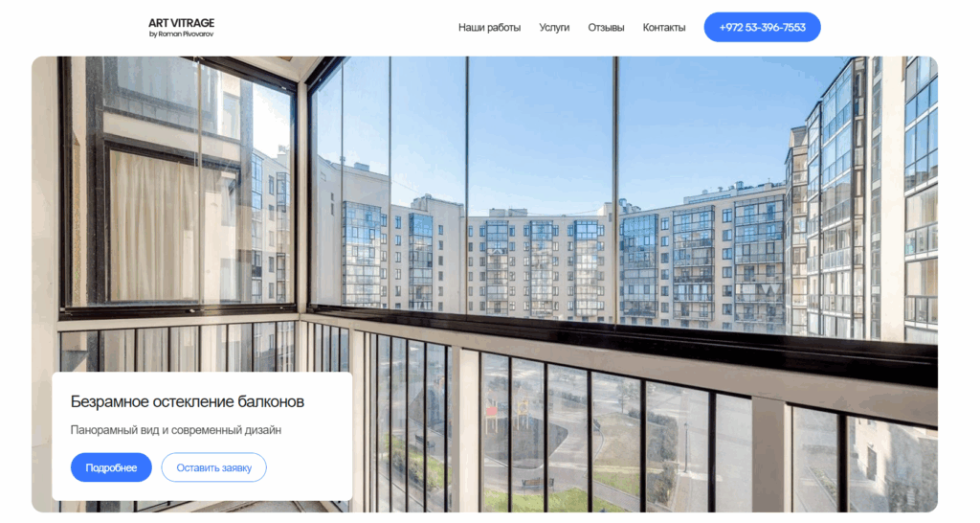
Task: Open the Отзывы navigation link
Action: [x=606, y=28]
